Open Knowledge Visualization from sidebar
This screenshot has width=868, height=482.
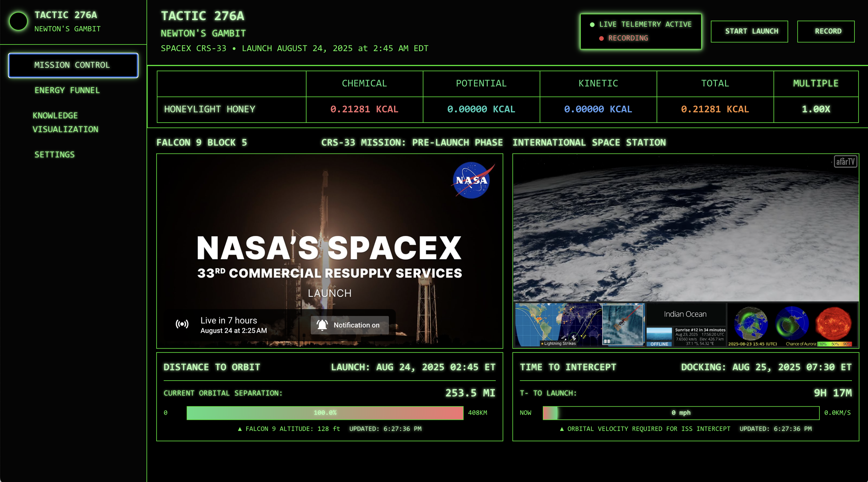[x=65, y=122]
